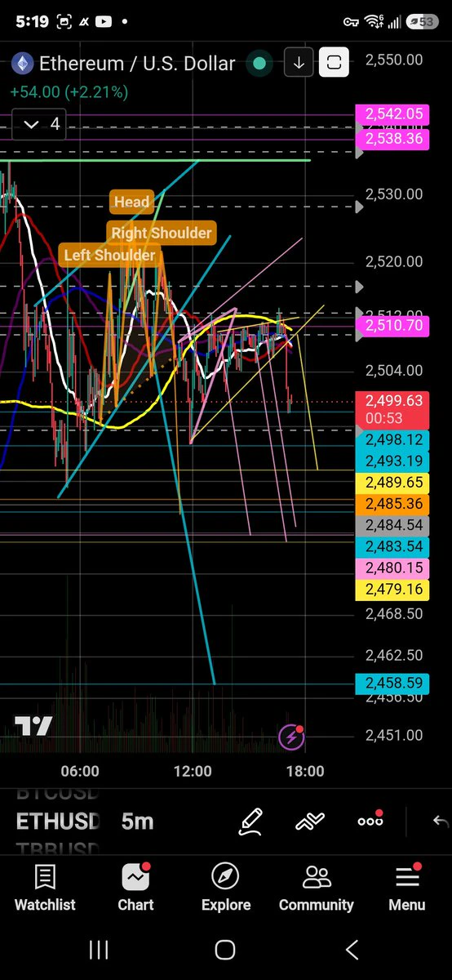
Task: Tap the purple lightning bolt icon
Action: pyautogui.click(x=292, y=738)
